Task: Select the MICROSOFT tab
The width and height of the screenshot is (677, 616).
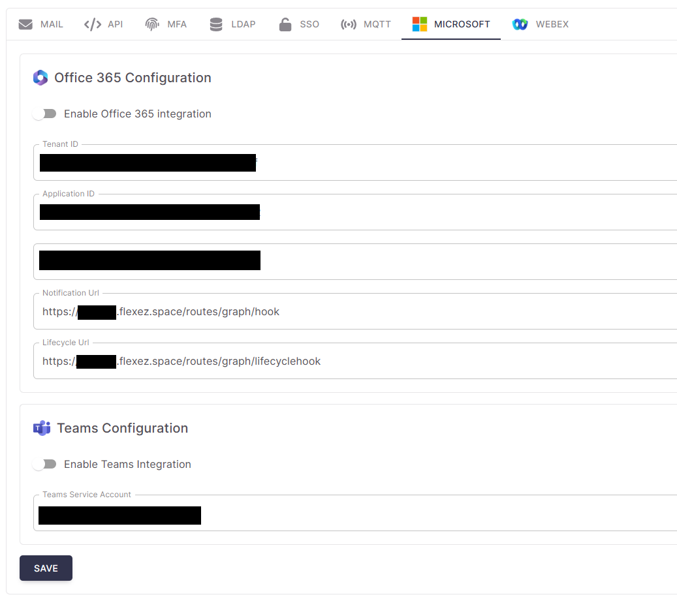Action: [x=451, y=24]
